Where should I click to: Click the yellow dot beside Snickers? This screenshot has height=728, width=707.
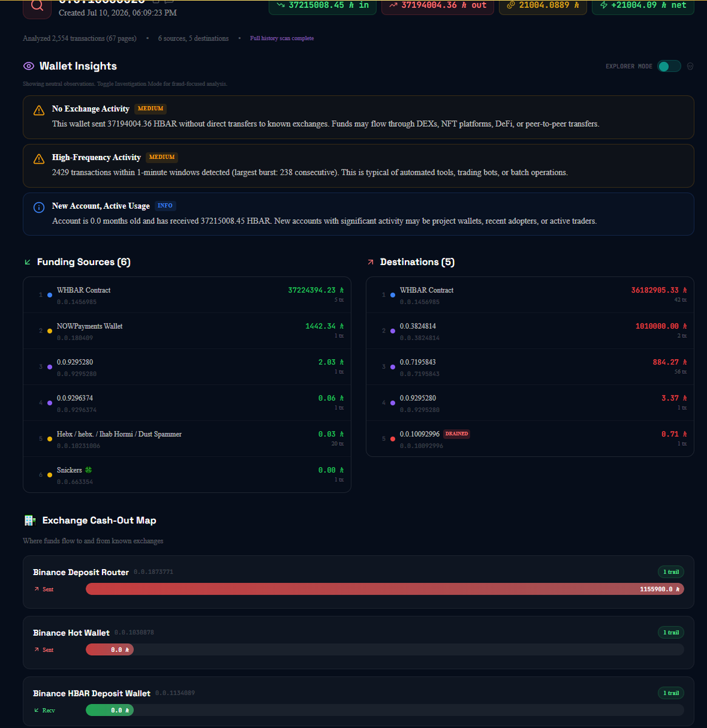pyautogui.click(x=50, y=475)
